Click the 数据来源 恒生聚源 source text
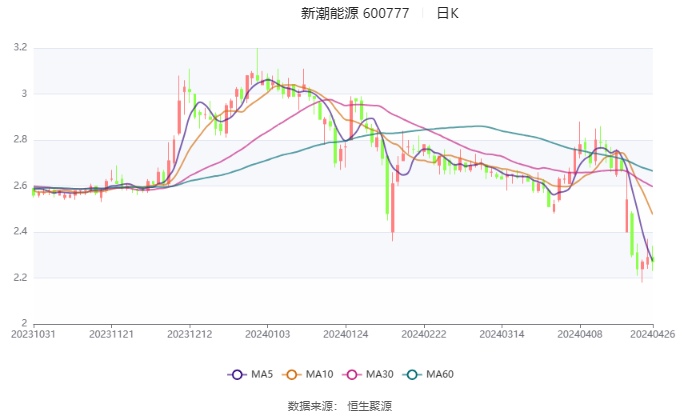 coord(340,406)
